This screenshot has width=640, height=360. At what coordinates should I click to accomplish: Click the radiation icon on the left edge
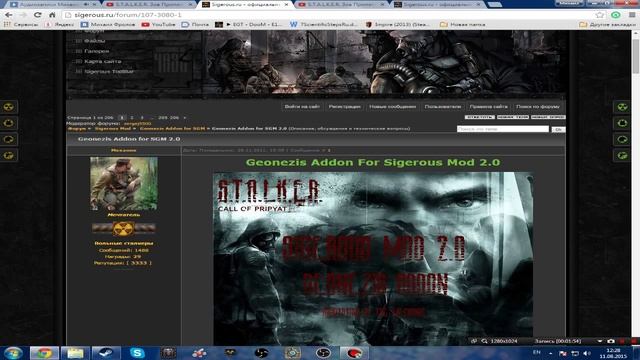coord(9,107)
